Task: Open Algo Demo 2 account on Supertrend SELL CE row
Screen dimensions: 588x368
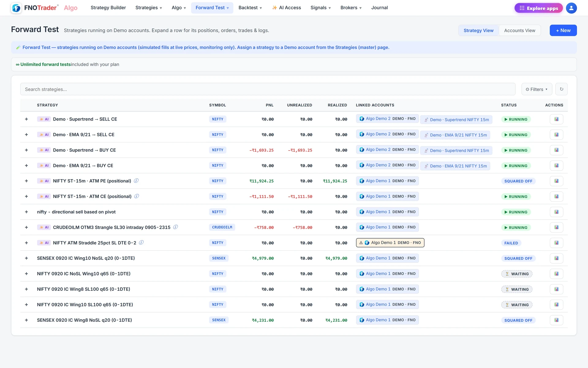Action: pos(387,119)
